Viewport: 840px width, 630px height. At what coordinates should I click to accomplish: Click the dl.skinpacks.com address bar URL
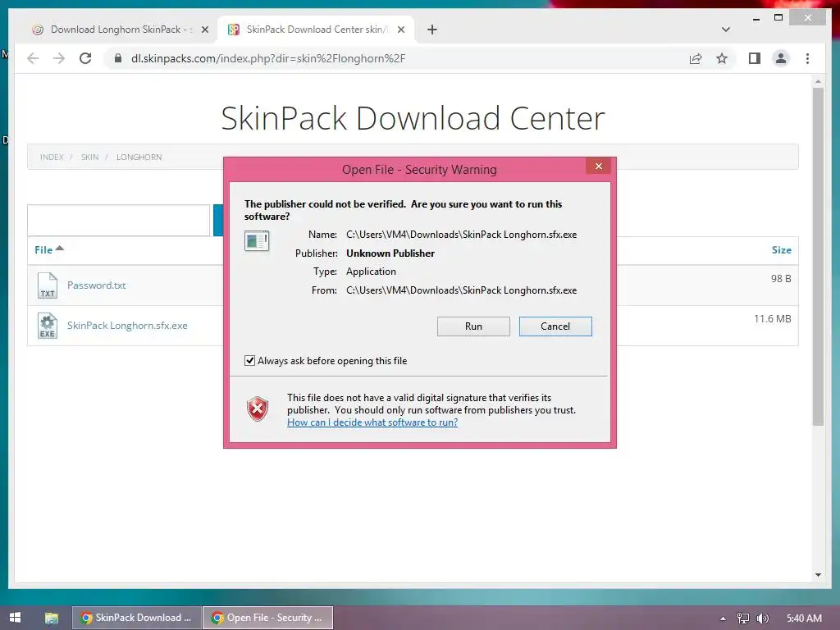click(x=268, y=58)
